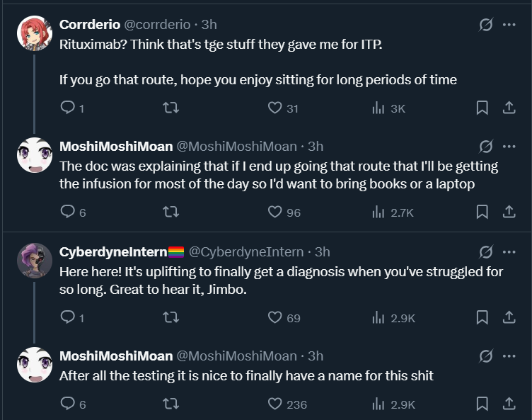Image resolution: width=532 pixels, height=420 pixels.
Task: Like MoshiMoshiMoan's infusion tweet with 96 likes
Action: point(275,212)
